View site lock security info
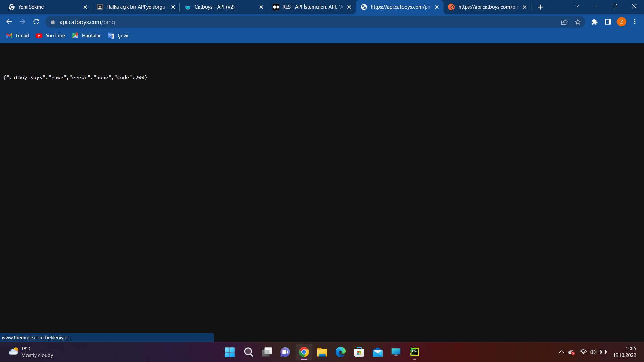644x362 pixels. point(53,22)
